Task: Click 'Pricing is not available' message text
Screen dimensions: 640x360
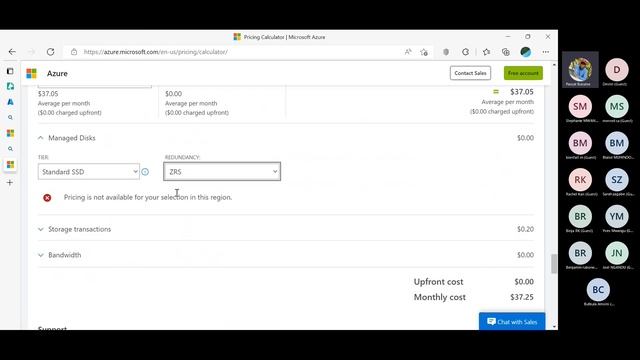Action: coord(148,197)
